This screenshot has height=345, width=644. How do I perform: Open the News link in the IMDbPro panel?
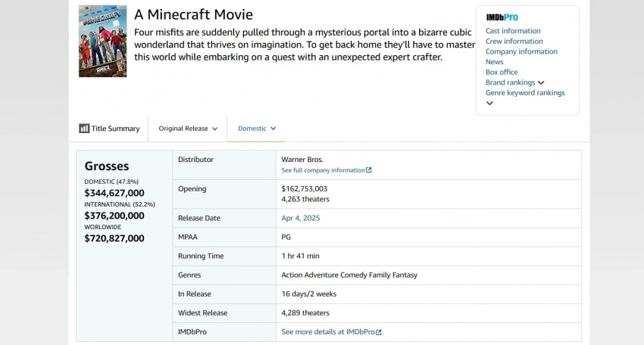[x=494, y=62]
